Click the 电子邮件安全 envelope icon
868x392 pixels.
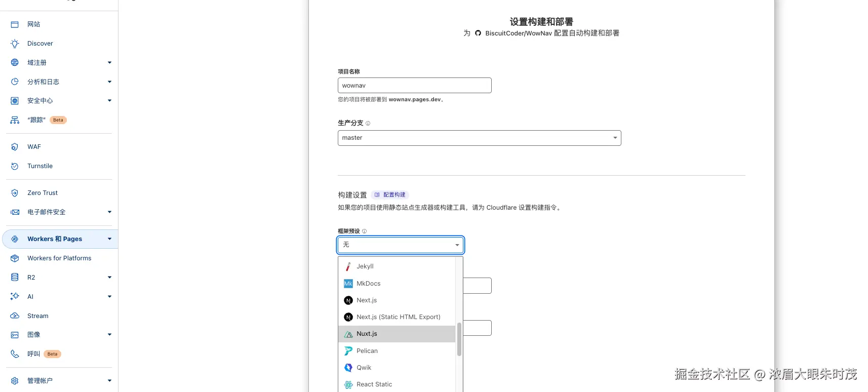click(15, 212)
